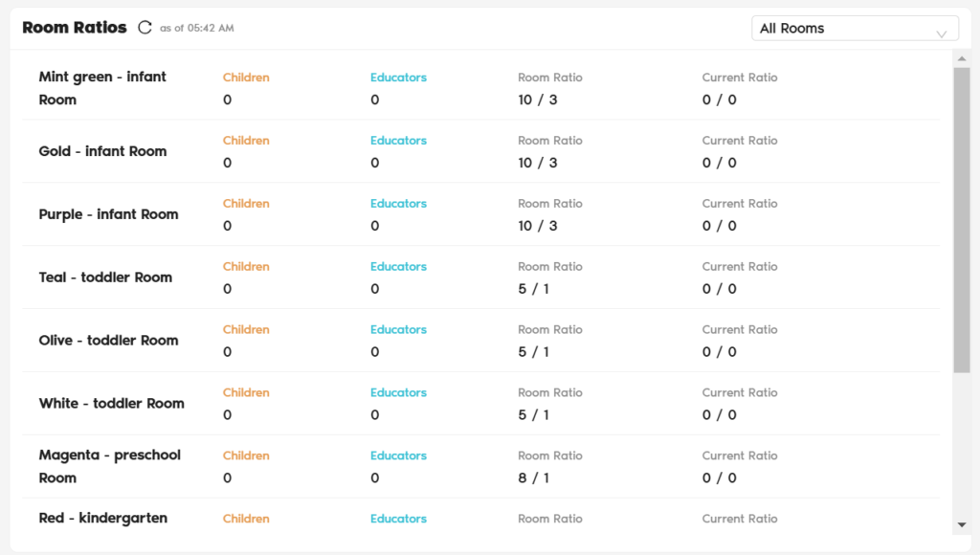Click Educators label in Teal toddler row
980x555 pixels.
[398, 267]
